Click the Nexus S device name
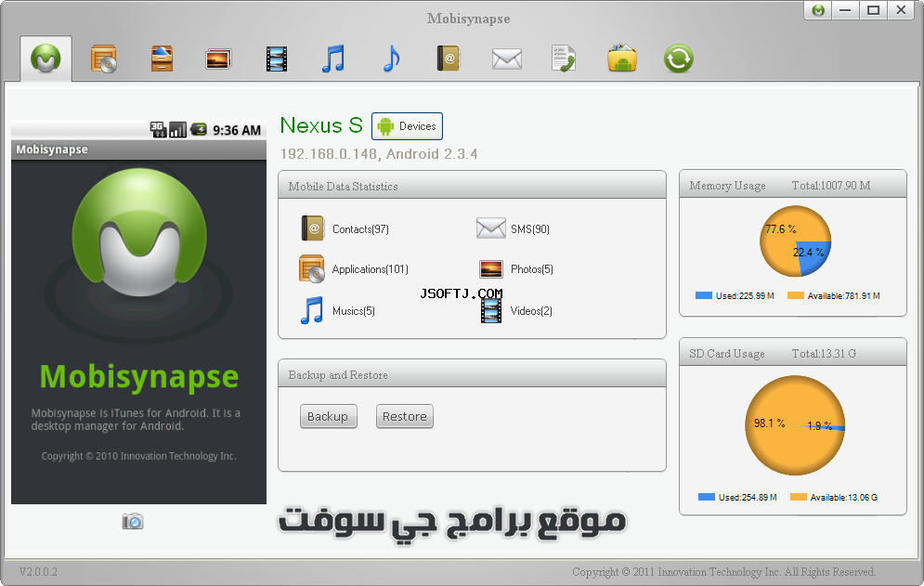Screen dimensions: 924x586 click(x=321, y=125)
